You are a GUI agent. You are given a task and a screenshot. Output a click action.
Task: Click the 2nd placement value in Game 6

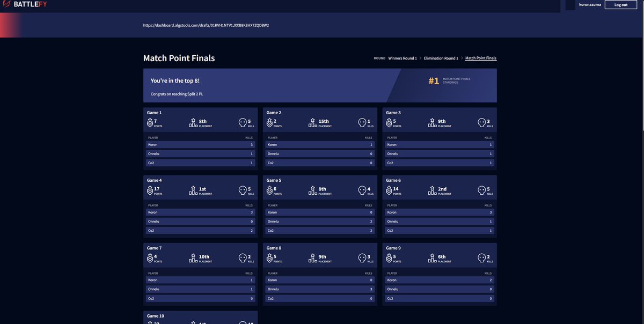point(442,189)
